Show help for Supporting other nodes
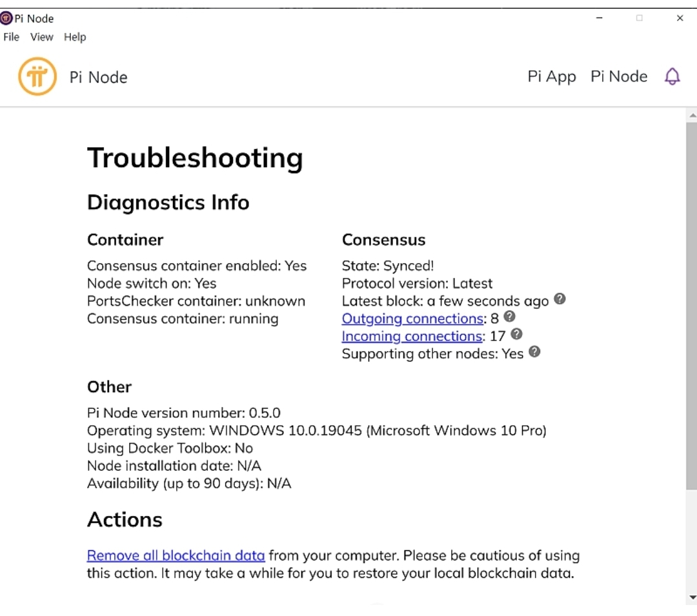Image resolution: width=697 pixels, height=616 pixels. coord(534,352)
